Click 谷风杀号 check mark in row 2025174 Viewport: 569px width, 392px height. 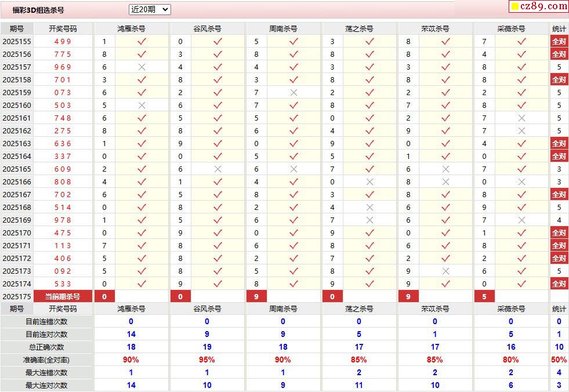pyautogui.click(x=218, y=284)
